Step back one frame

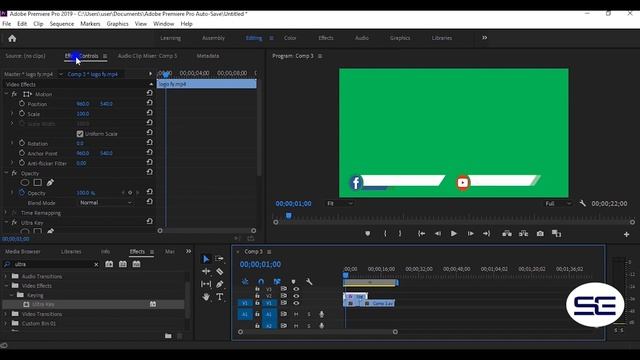point(438,233)
